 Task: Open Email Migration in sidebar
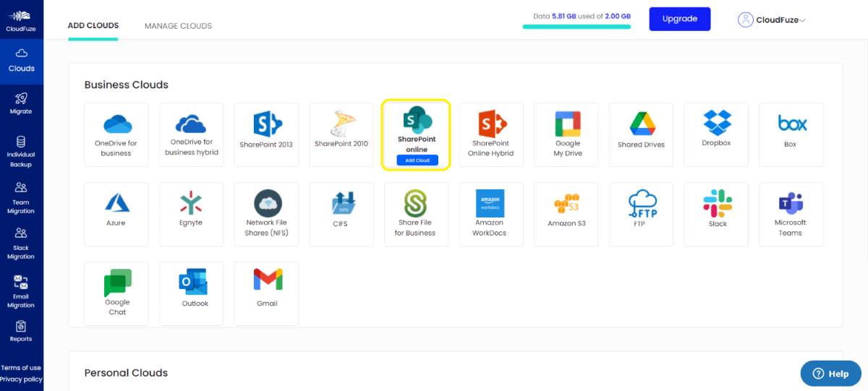pyautogui.click(x=21, y=291)
